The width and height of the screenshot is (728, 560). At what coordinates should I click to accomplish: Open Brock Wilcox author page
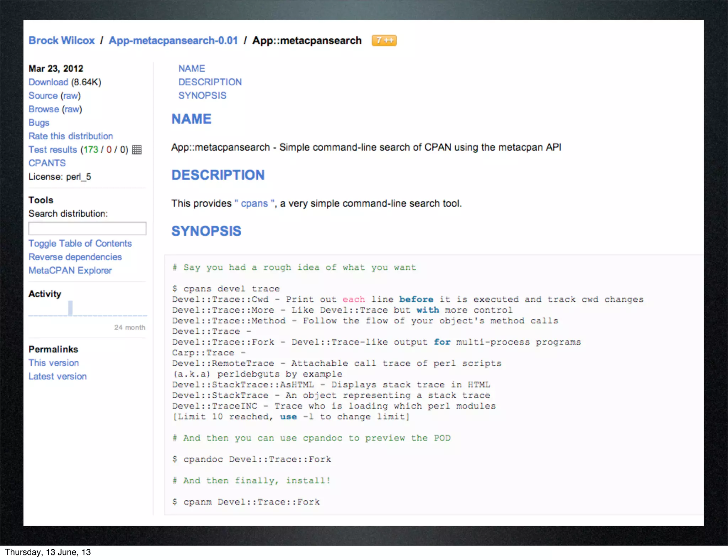coord(61,41)
